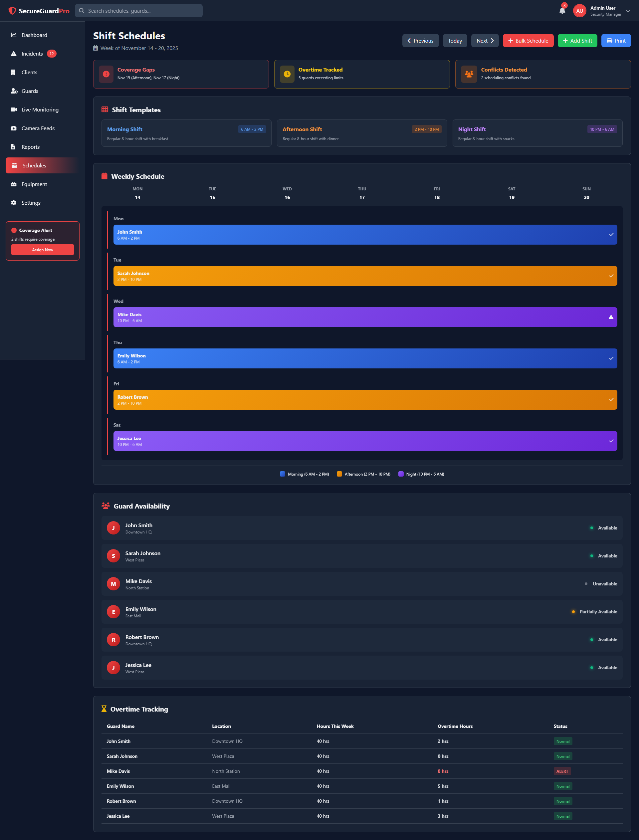The image size is (639, 840).
Task: Open Camera Feeds in the sidebar
Action: [38, 128]
